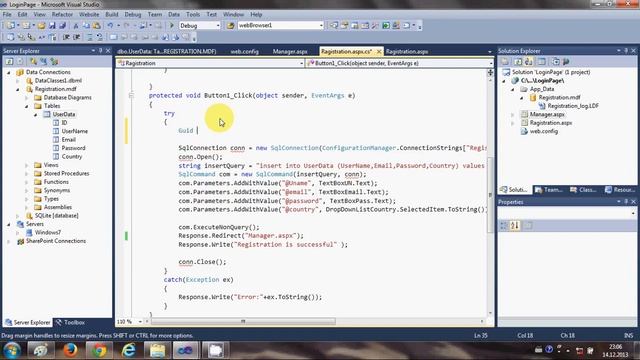
Task: Select the UserName column in Server Explorer
Action: (75, 131)
